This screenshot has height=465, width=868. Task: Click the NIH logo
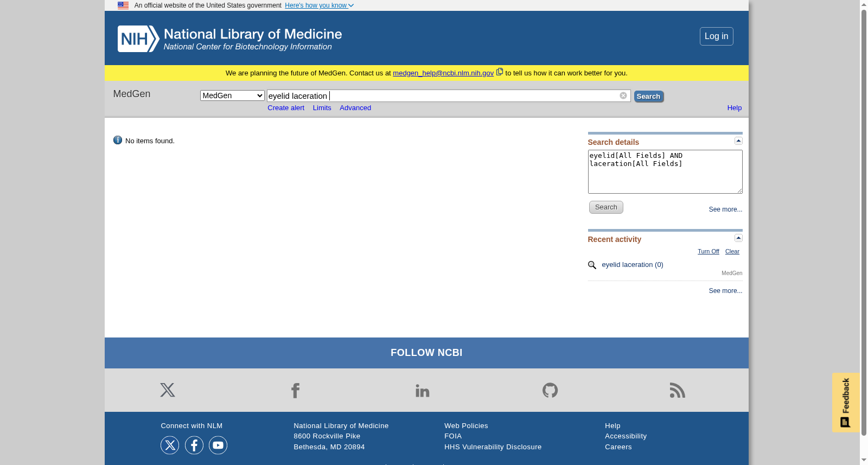click(138, 39)
